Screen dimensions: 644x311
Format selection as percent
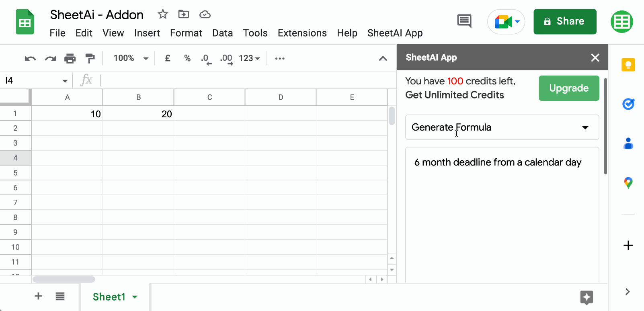187,58
